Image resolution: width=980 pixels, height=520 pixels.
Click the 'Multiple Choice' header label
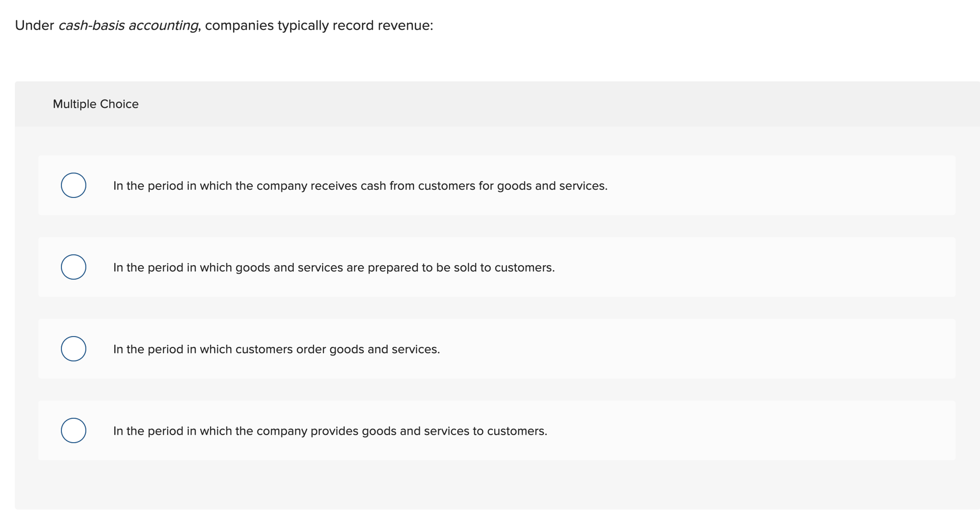pyautogui.click(x=96, y=104)
